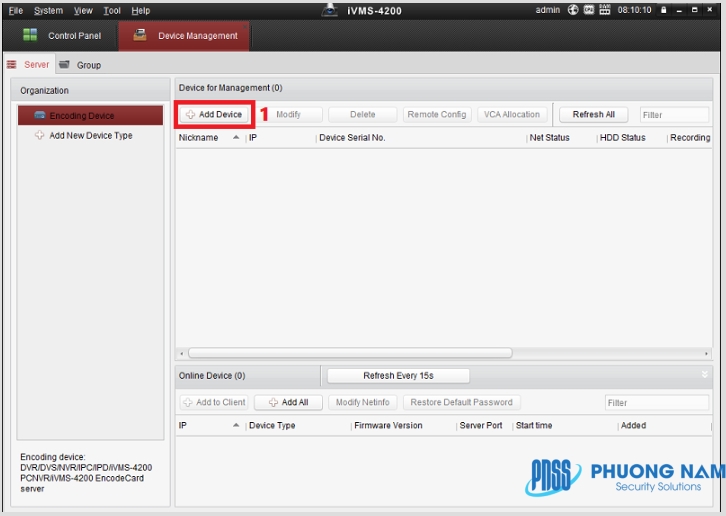This screenshot has height=516, width=726.
Task: Click the Device Management tab icon
Action: coord(140,35)
